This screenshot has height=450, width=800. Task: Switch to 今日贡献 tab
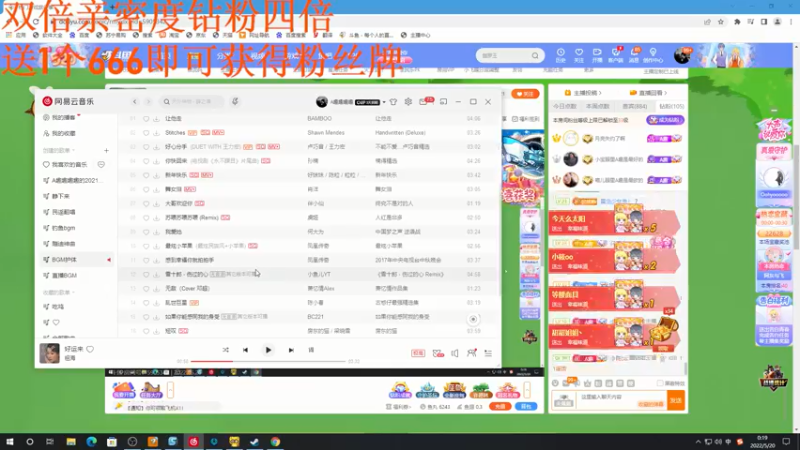point(564,106)
